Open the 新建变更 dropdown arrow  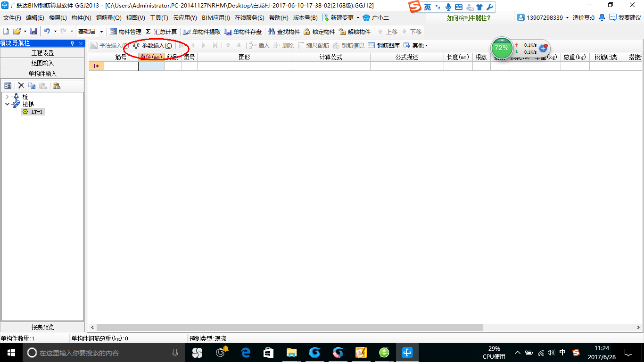pos(358,18)
